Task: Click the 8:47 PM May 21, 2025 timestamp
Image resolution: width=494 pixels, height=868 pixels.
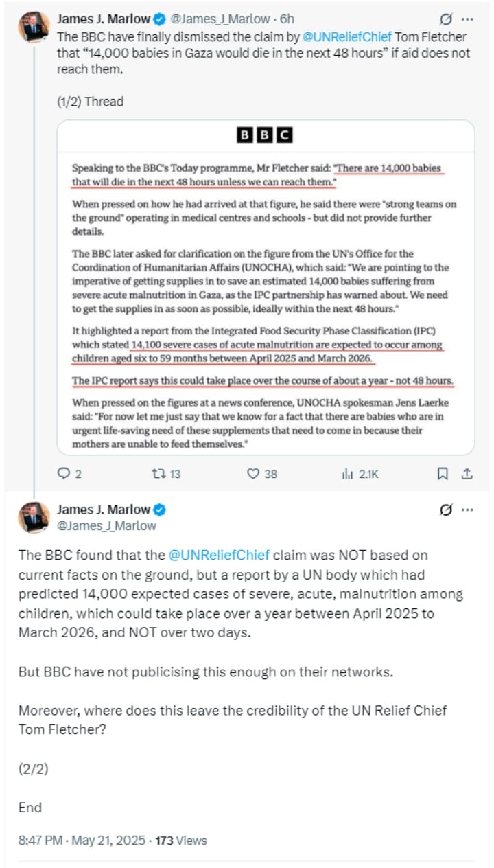Action: coord(82,840)
